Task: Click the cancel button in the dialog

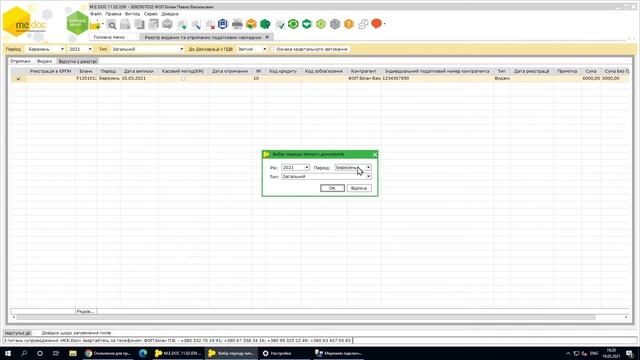Action: [359, 188]
